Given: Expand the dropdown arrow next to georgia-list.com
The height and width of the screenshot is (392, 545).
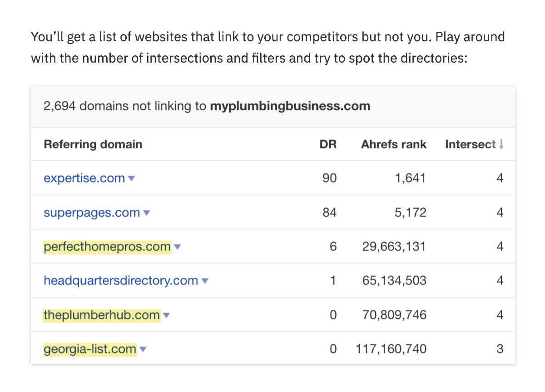Looking at the screenshot, I should pos(143,350).
